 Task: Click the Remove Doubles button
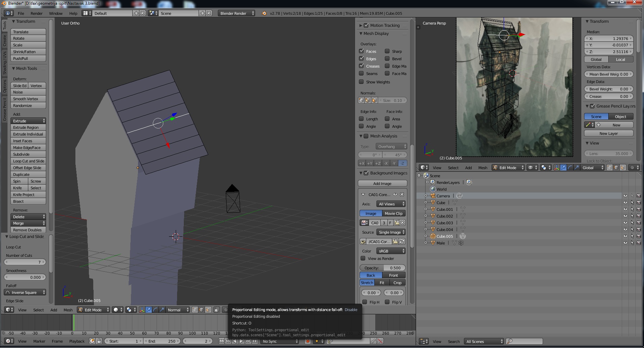(x=28, y=230)
